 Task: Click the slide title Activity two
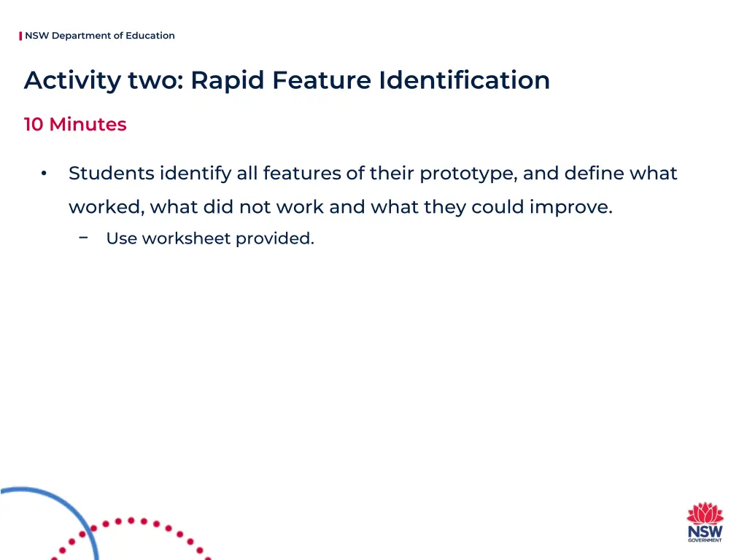pos(287,80)
